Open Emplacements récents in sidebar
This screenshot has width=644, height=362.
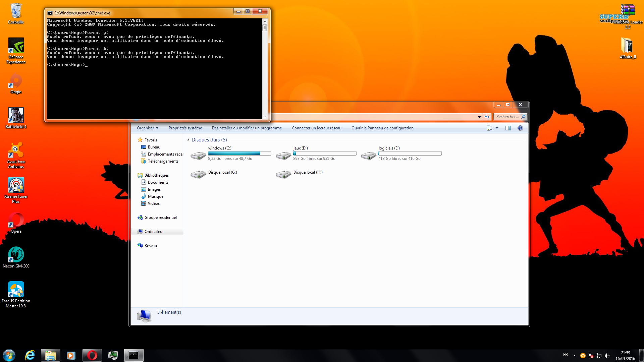pyautogui.click(x=162, y=154)
